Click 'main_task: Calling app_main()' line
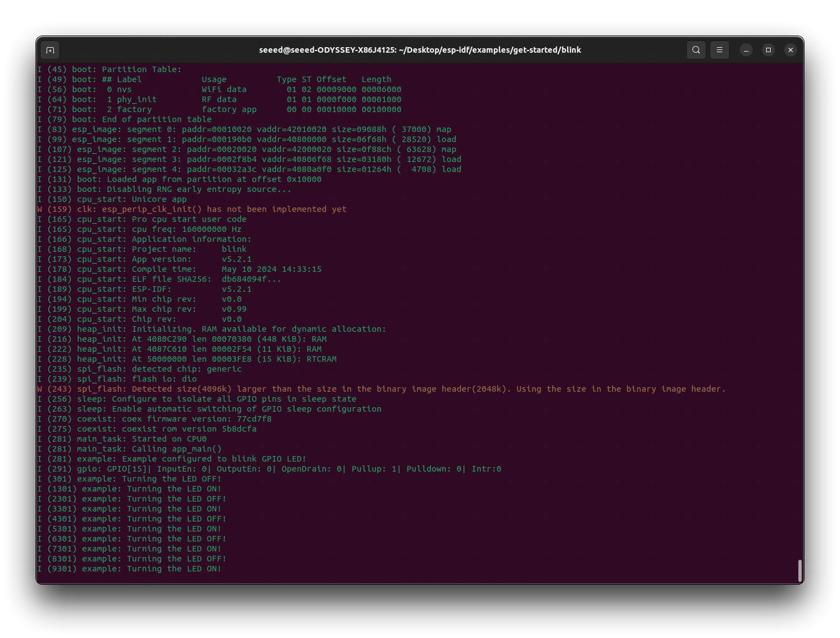840x638 pixels. click(x=129, y=449)
